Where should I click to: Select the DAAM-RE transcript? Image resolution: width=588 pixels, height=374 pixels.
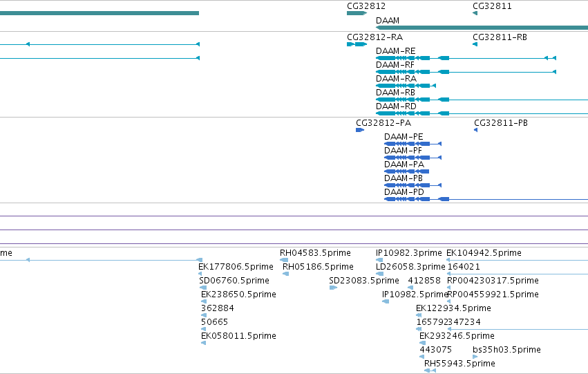point(466,58)
